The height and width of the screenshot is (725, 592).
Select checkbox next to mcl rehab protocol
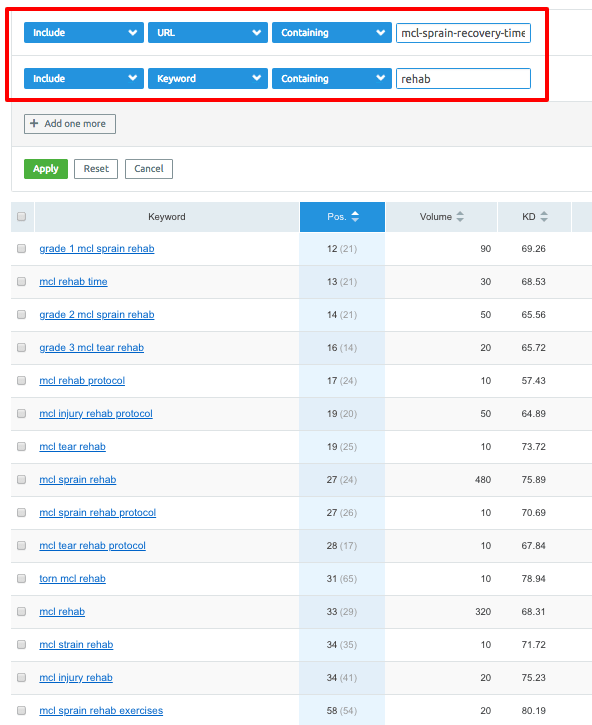[x=21, y=381]
